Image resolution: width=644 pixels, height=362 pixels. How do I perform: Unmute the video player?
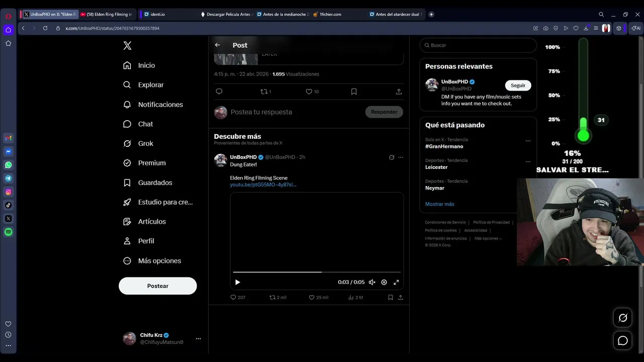coord(372,282)
